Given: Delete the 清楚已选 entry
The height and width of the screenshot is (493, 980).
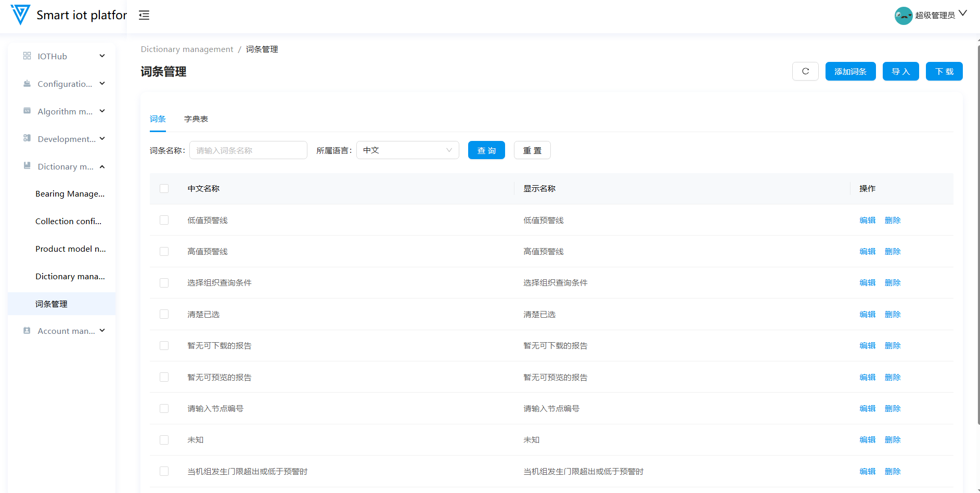Looking at the screenshot, I should (893, 314).
